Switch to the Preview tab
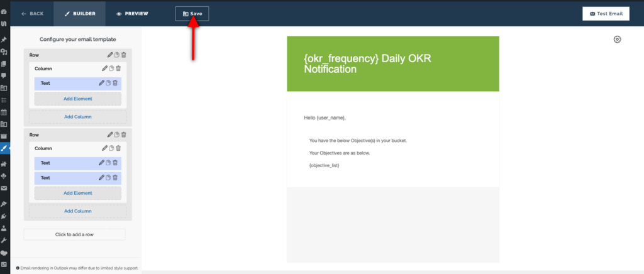The height and width of the screenshot is (274, 644). click(x=132, y=13)
